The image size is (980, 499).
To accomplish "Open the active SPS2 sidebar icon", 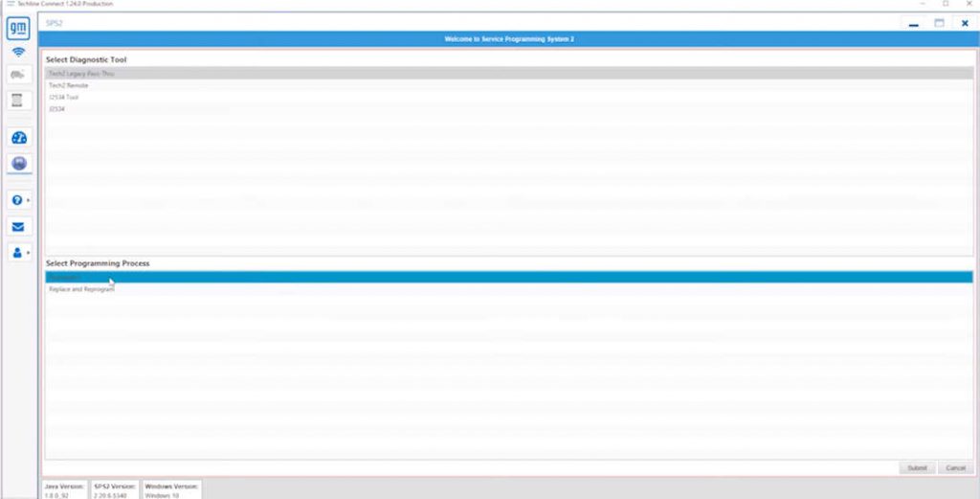I will [19, 164].
